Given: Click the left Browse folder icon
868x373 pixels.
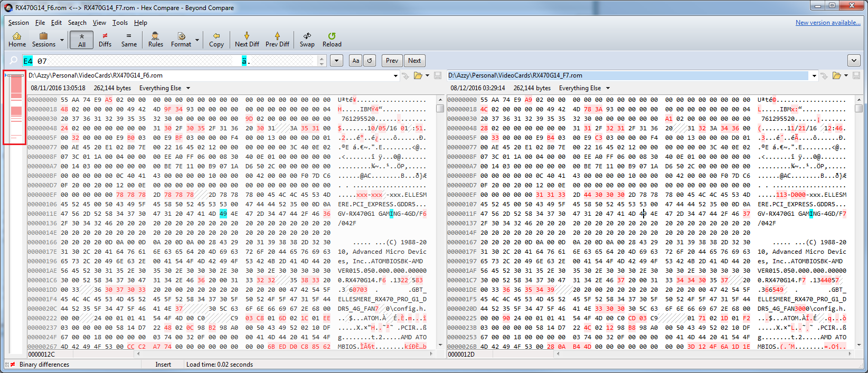Looking at the screenshot, I should [x=418, y=75].
